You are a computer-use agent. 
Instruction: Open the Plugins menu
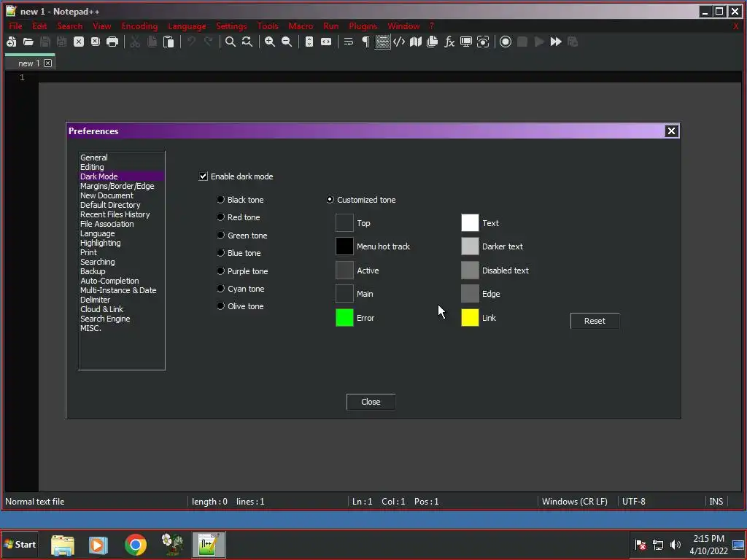[x=363, y=26]
